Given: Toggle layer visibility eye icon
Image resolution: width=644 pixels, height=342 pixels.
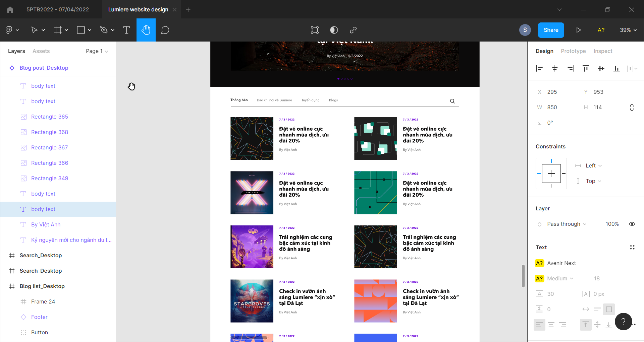Looking at the screenshot, I should pos(632,224).
